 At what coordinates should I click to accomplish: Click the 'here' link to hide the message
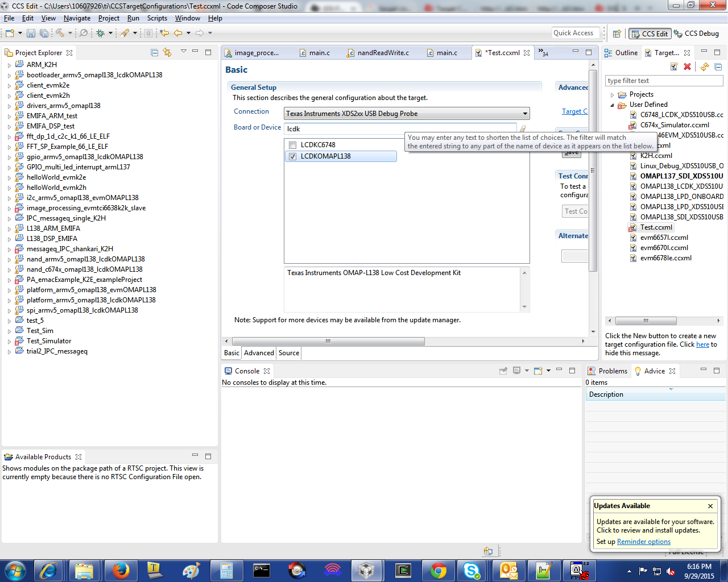tap(703, 344)
